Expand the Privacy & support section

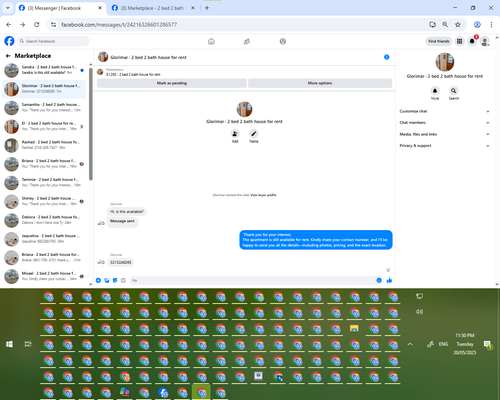[444, 146]
